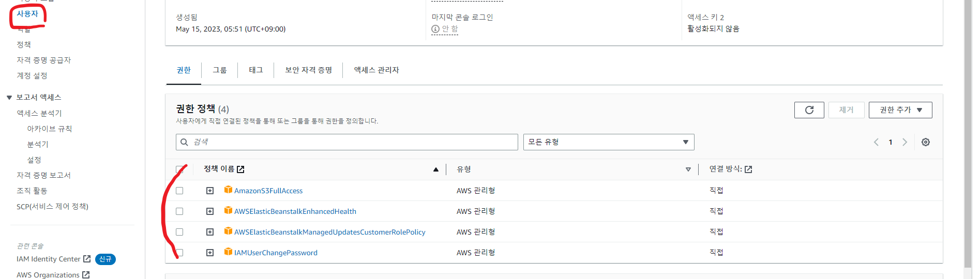Expand the IAMUserChangePassword policy row
980x279 pixels.
210,253
